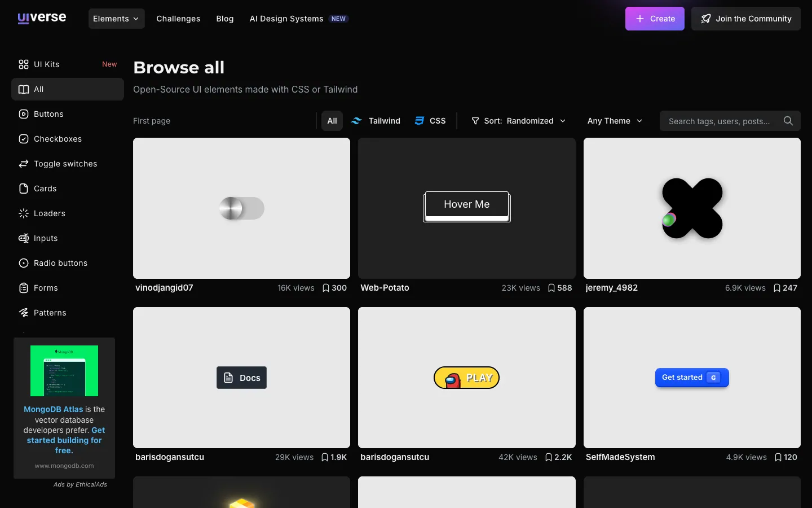Click the Get started button preview
Viewport: 812px width, 508px height.
pos(692,378)
